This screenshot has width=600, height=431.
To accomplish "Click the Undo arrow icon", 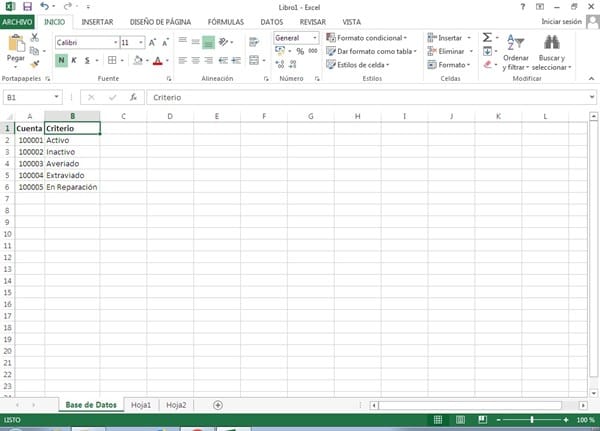I will (46, 7).
